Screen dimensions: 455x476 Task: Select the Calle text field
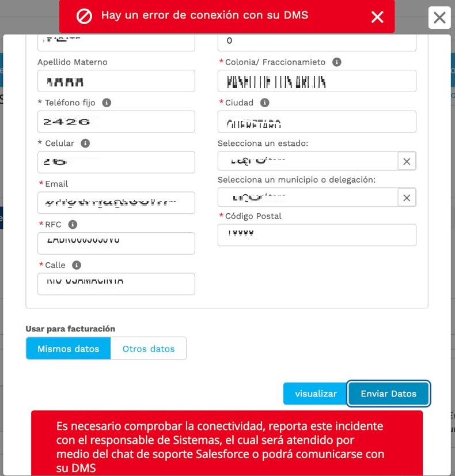click(116, 284)
